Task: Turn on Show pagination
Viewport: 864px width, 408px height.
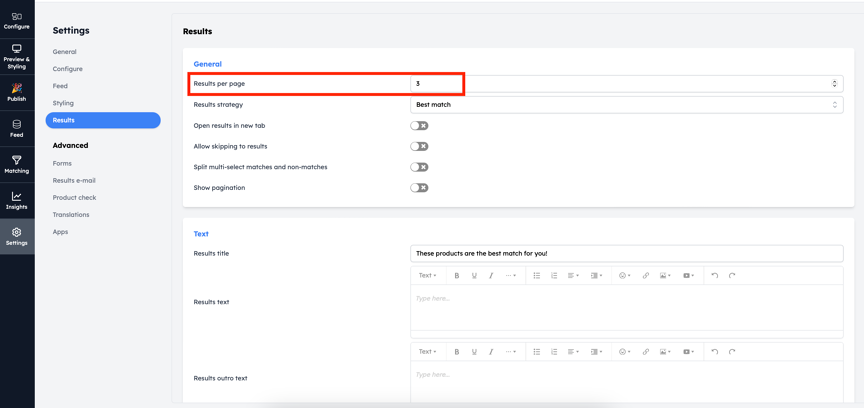Action: (x=419, y=188)
